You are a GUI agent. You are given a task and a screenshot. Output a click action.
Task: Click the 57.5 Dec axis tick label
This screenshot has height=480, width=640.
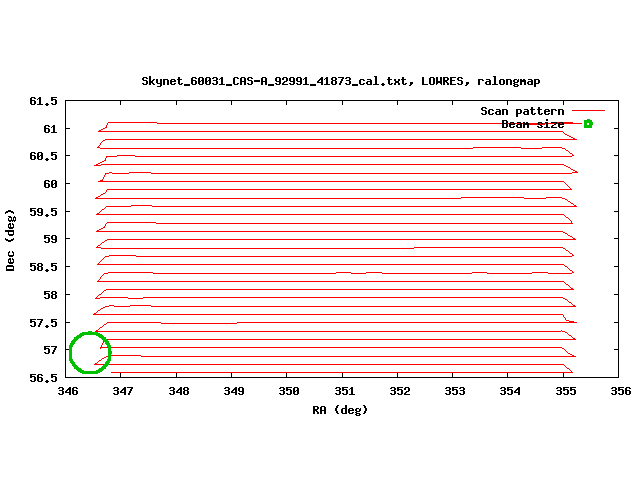[x=43, y=323]
